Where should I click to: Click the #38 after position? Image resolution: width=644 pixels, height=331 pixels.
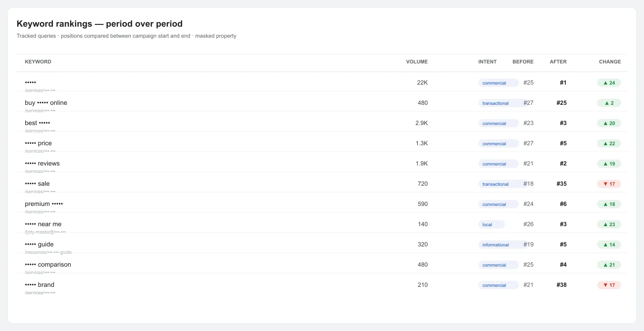click(x=562, y=285)
